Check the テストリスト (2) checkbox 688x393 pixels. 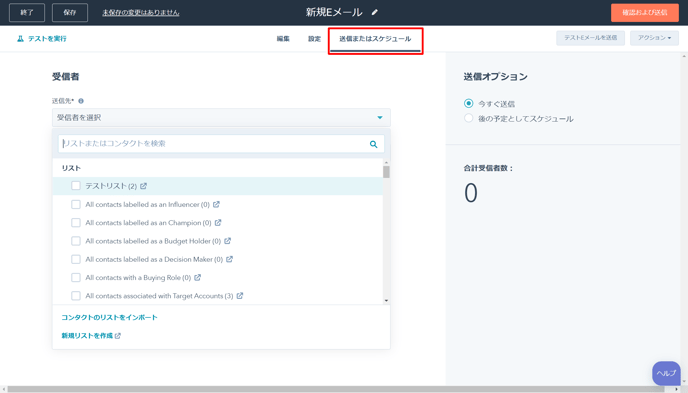[76, 186]
